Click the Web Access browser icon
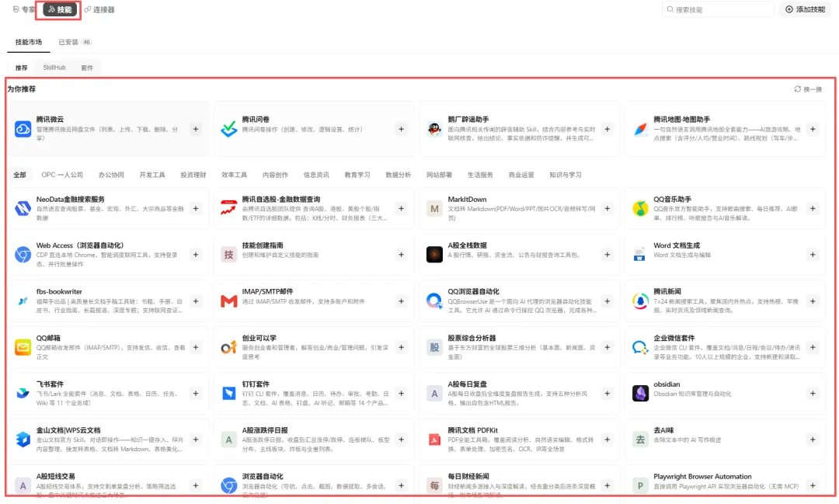This screenshot has height=504, width=839. tap(23, 255)
